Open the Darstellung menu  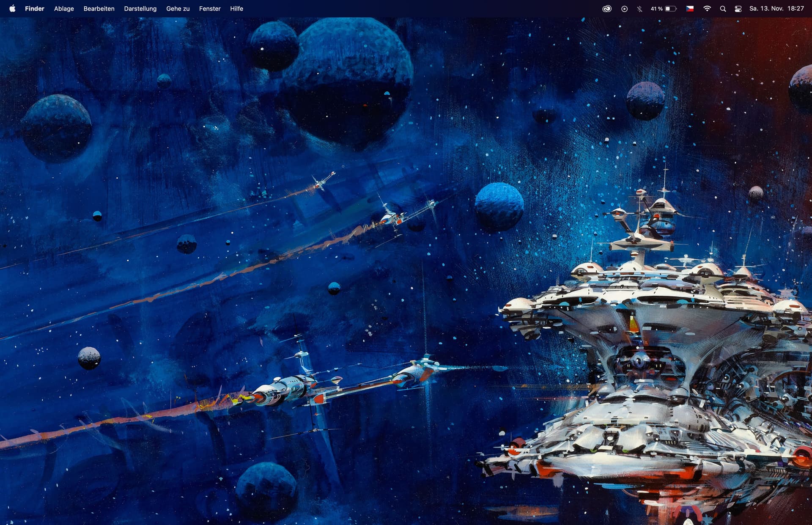pyautogui.click(x=140, y=8)
